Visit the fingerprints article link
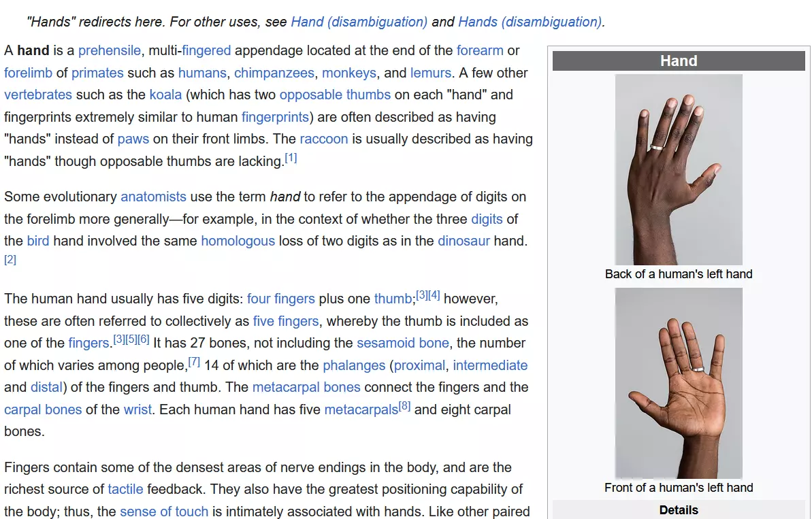This screenshot has width=812, height=519. [275, 117]
